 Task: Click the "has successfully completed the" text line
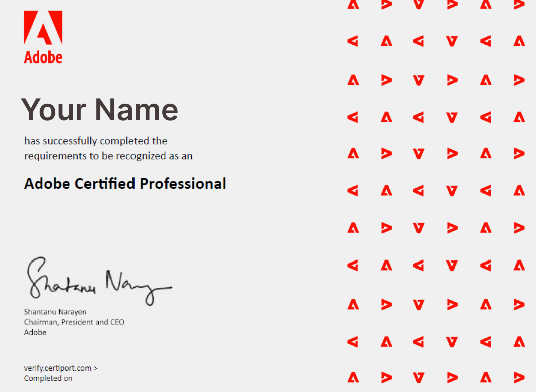click(95, 141)
